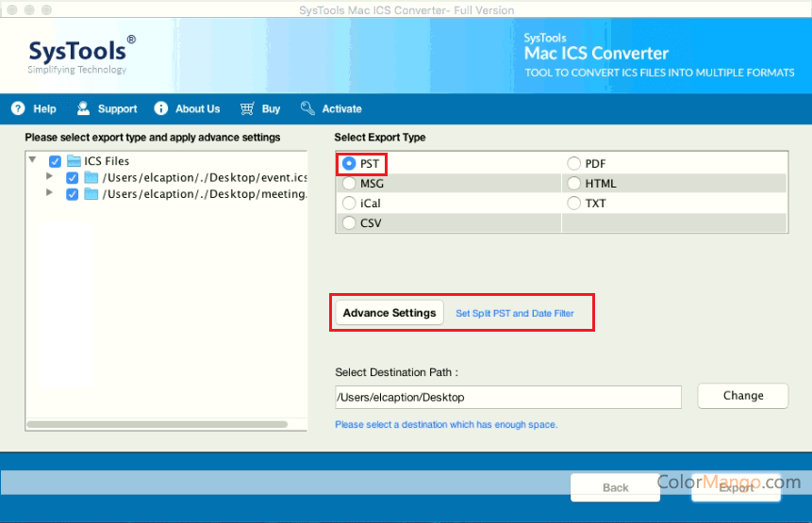Viewport: 812px width, 523px height.
Task: Expand the event.ics tree entry
Action: pyautogui.click(x=50, y=177)
